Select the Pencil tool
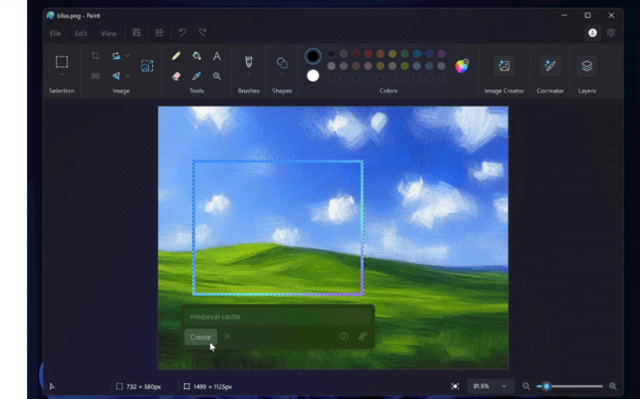Image resolution: width=640 pixels, height=399 pixels. (x=176, y=56)
